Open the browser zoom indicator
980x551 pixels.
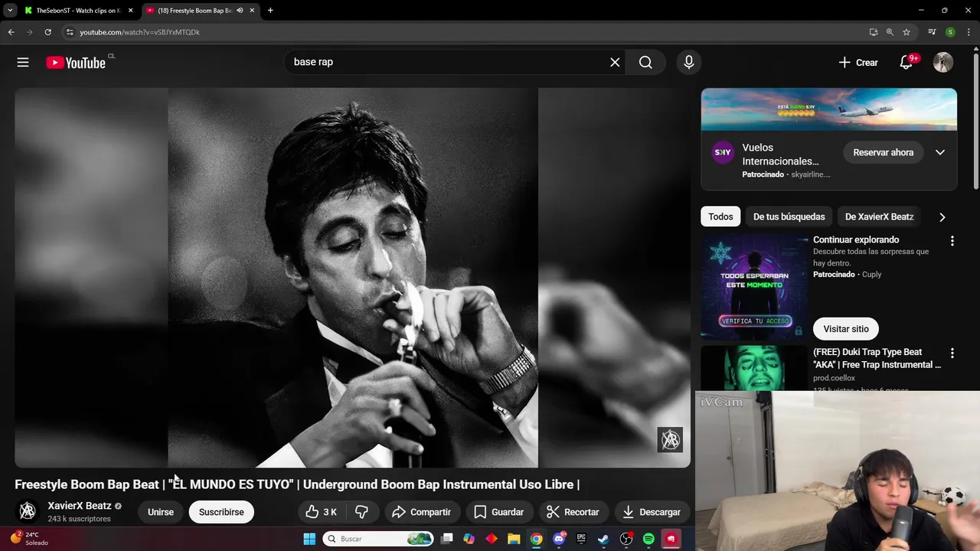click(890, 32)
